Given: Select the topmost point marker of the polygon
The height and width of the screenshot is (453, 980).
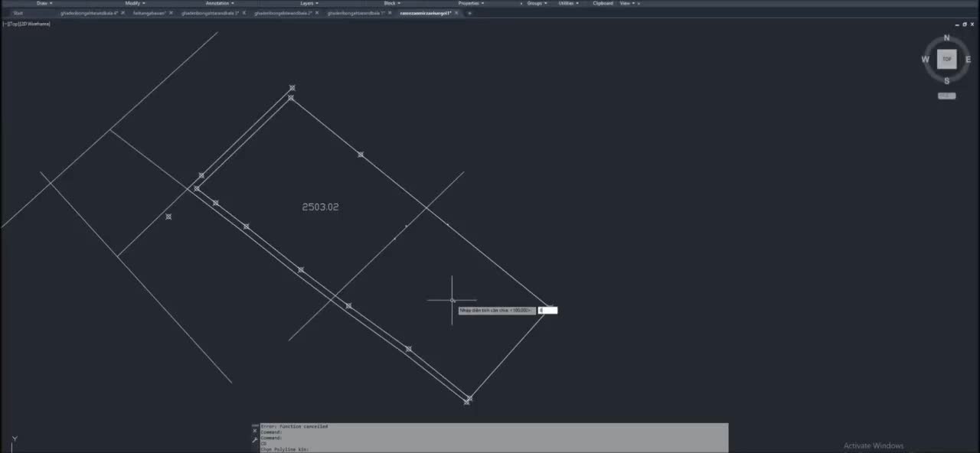Looking at the screenshot, I should [292, 88].
